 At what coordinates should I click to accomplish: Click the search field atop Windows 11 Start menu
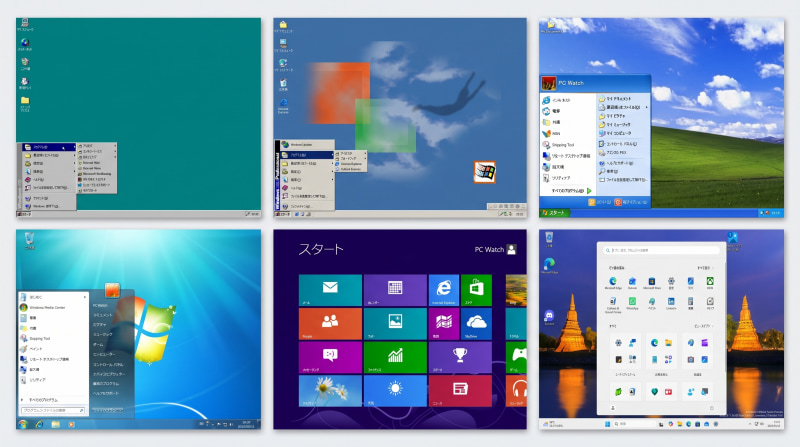(661, 250)
